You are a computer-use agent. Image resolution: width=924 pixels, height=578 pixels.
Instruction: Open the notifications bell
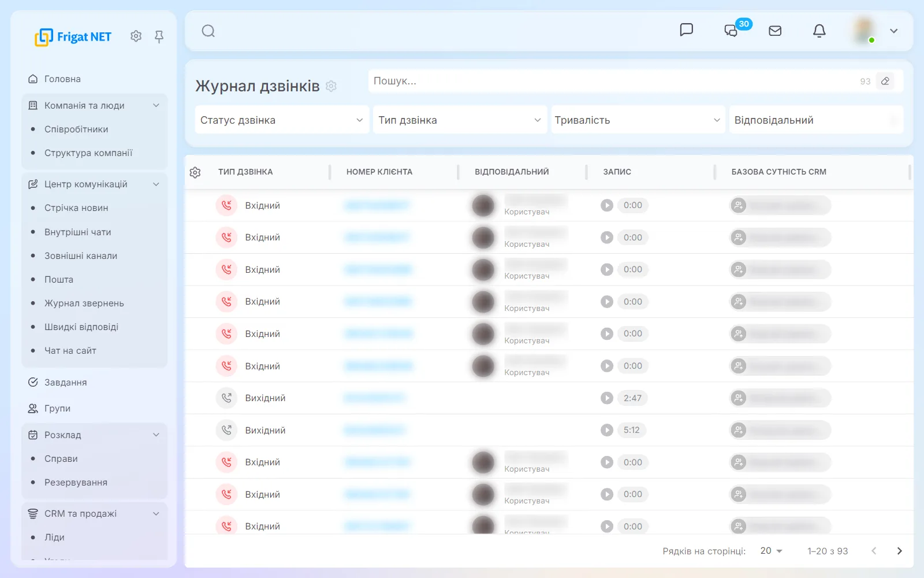(x=819, y=31)
